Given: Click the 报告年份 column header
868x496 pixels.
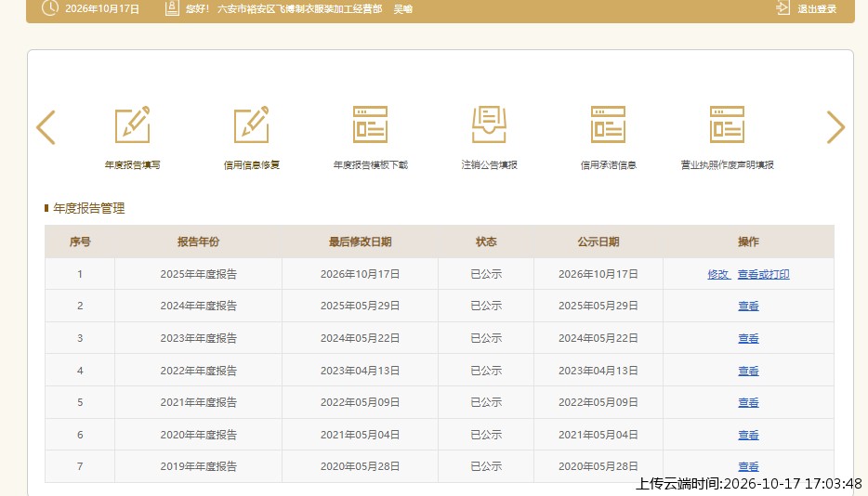Looking at the screenshot, I should point(198,241).
